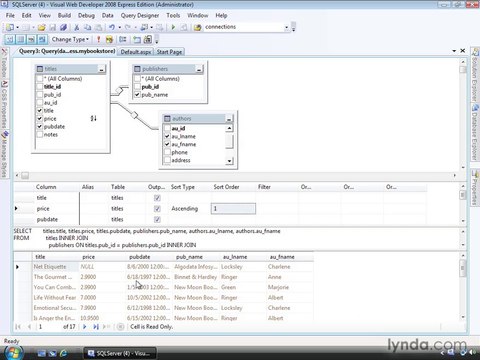Image resolution: width=480 pixels, height=360 pixels.
Task: Click the Add Table icon
Action: [x=137, y=40]
